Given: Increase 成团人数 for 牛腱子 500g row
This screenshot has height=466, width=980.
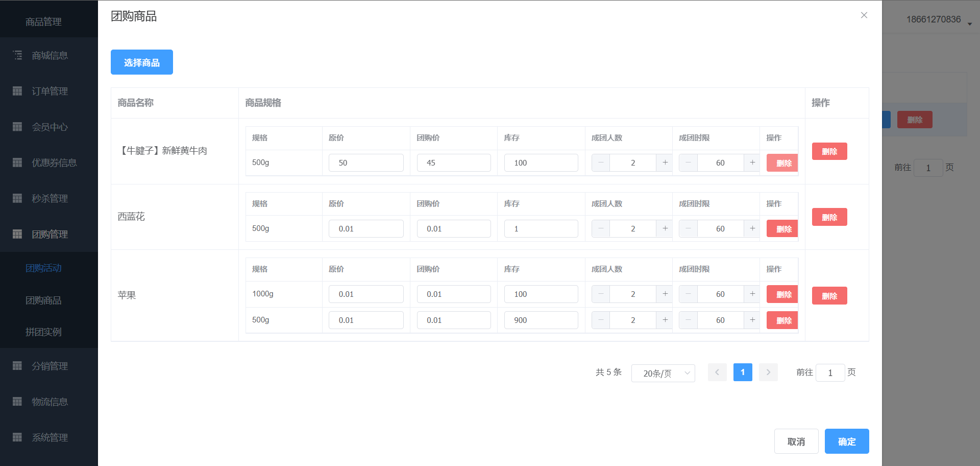Looking at the screenshot, I should coord(665,162).
